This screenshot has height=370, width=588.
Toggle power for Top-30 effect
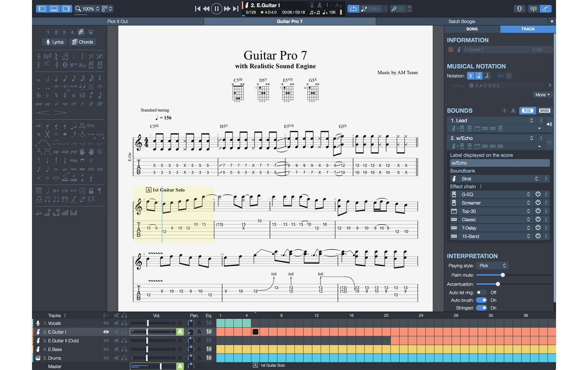tap(538, 211)
